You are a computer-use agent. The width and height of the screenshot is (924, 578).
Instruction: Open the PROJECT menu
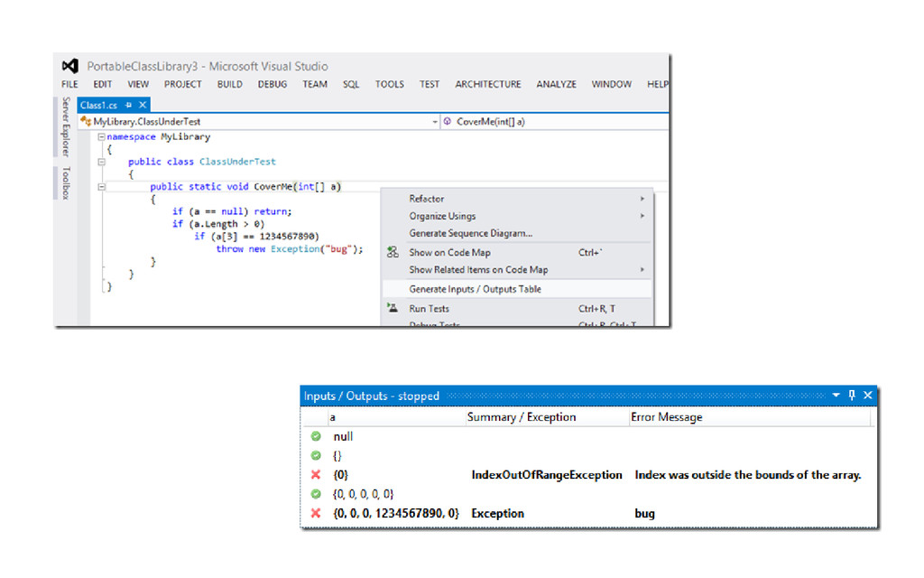182,84
